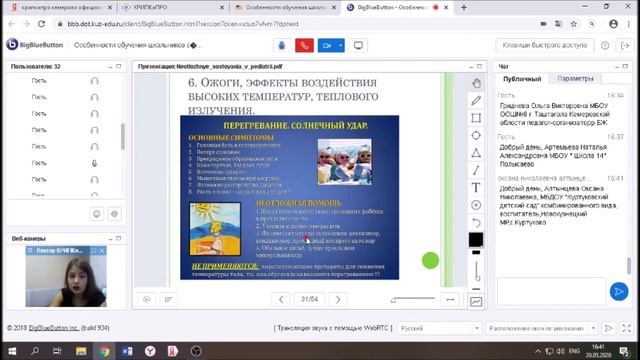Screen dimensions: 640x360
Task: Go to the previous slide
Action: [281, 299]
